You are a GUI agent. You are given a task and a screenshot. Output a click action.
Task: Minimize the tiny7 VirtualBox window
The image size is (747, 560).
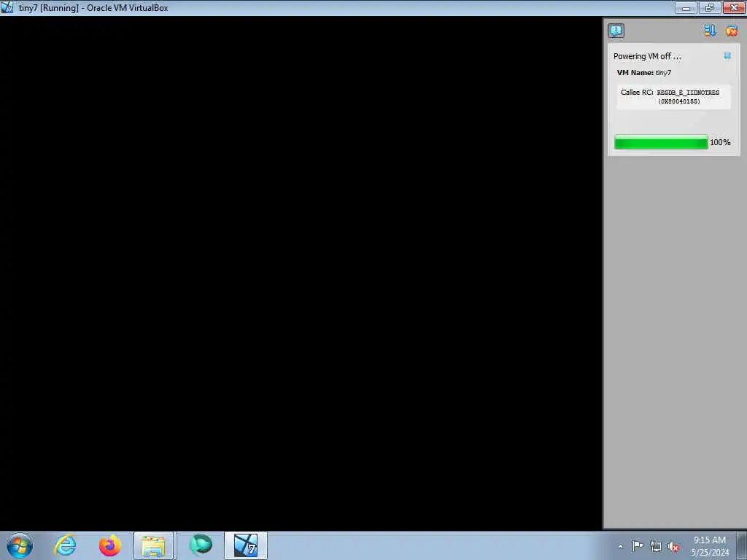(686, 7)
